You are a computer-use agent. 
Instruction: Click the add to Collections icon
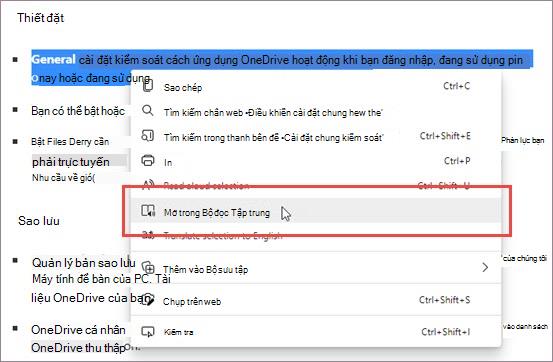tap(148, 267)
